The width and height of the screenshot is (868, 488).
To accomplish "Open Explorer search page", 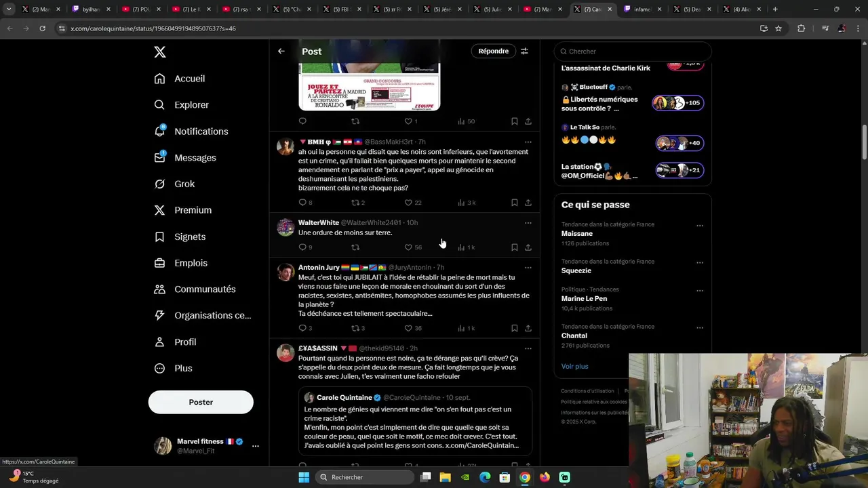I will tap(182, 105).
